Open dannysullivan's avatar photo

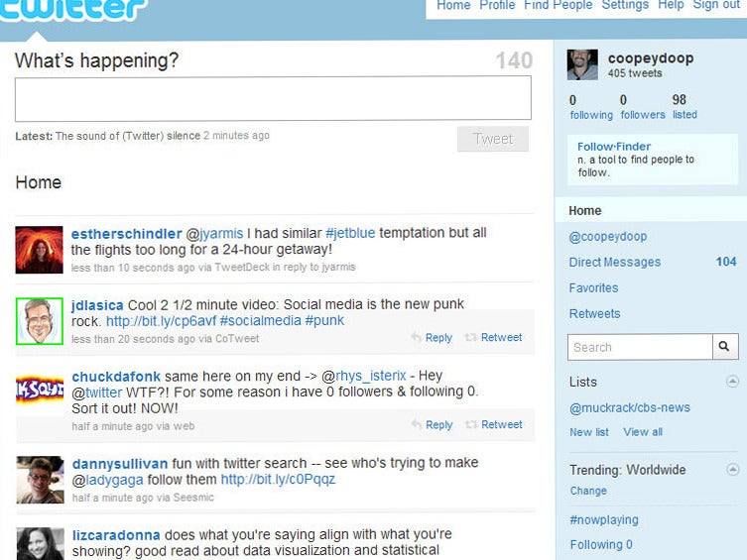(40, 480)
